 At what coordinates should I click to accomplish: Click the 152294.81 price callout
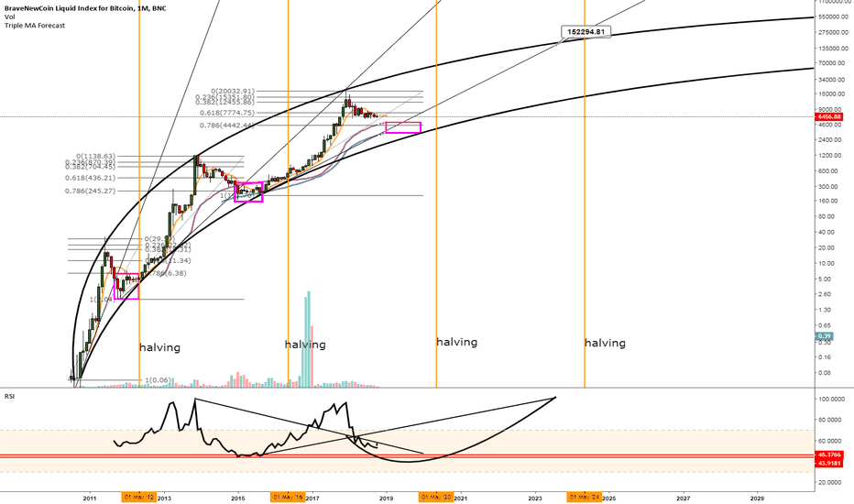click(586, 31)
